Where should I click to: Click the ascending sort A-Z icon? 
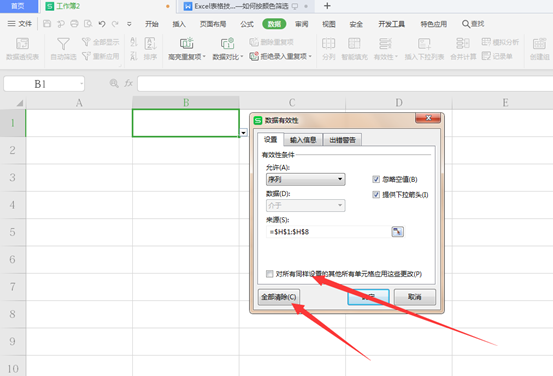coord(134,42)
